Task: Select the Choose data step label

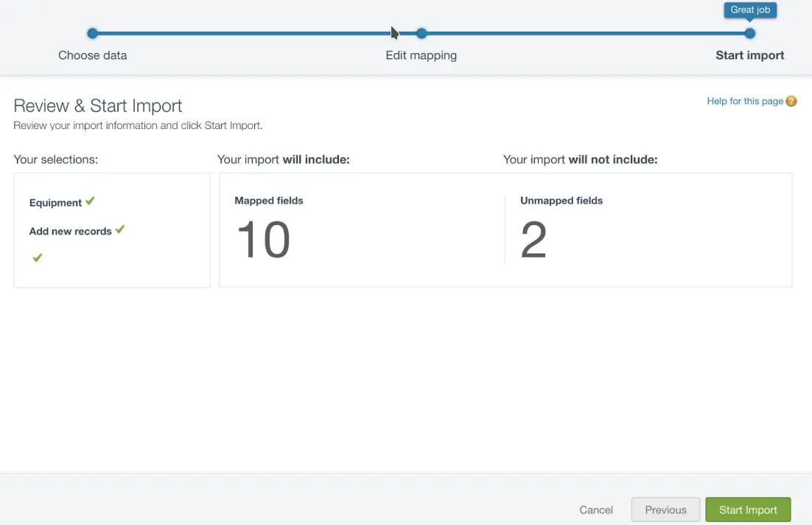Action: (92, 55)
